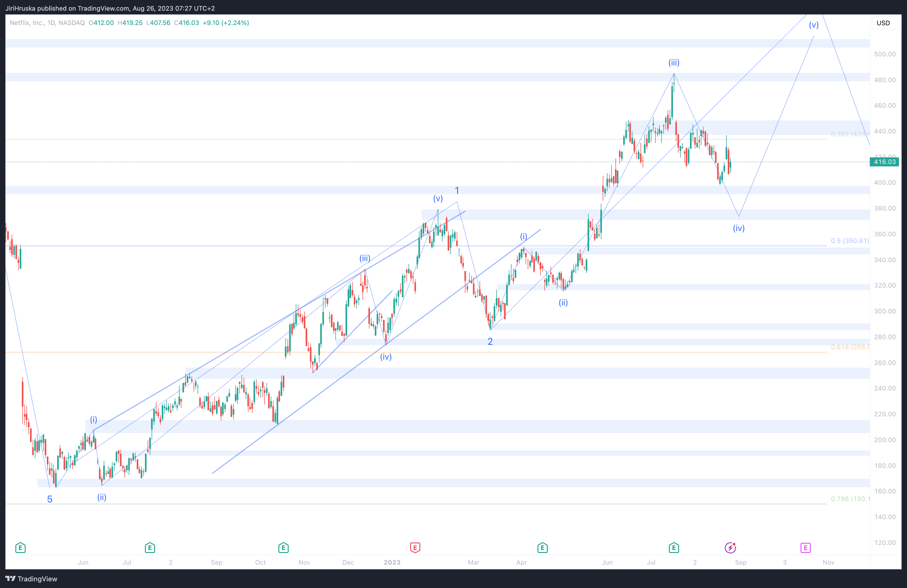The height and width of the screenshot is (588, 907).
Task: Click the 500.00 price axis label
Action: (x=884, y=54)
